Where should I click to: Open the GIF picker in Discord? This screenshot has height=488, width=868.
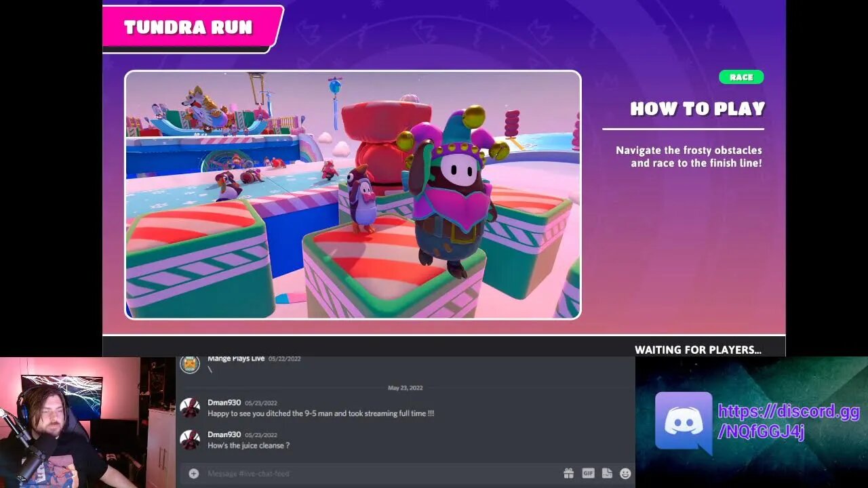[x=588, y=474]
